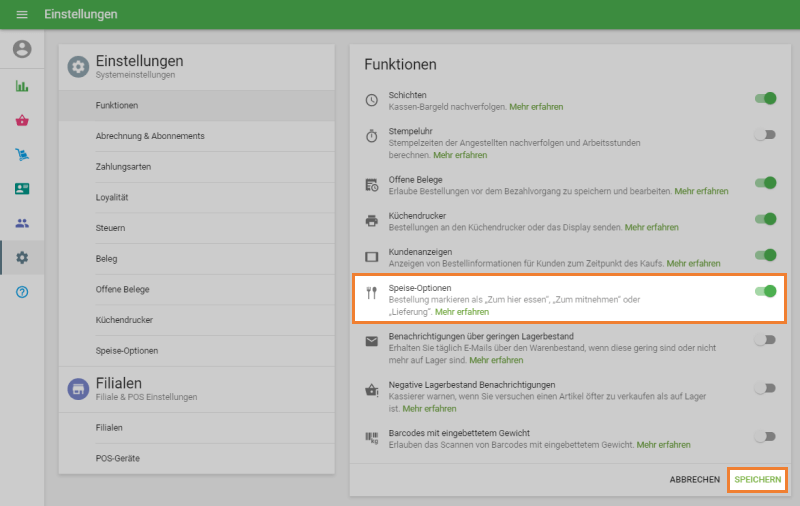Enable the Stempeluhr toggle

pos(765,134)
